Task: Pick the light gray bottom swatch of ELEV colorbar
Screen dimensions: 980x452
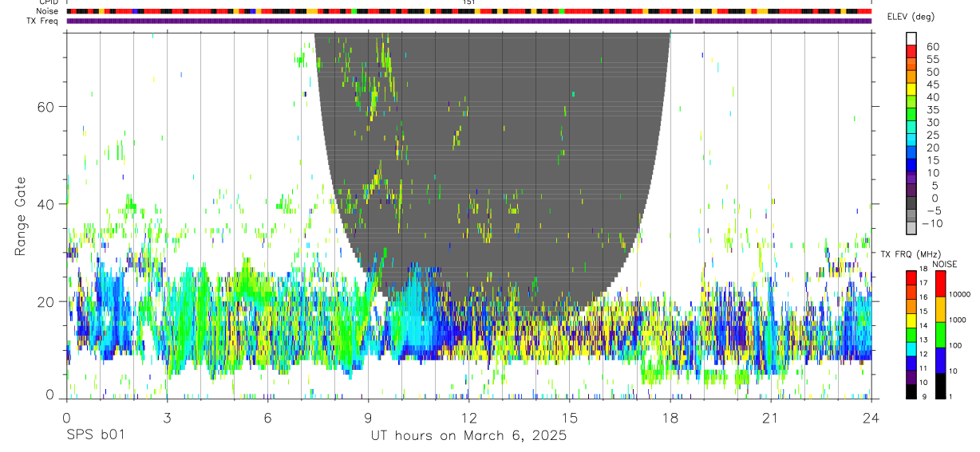Action: 911,228
